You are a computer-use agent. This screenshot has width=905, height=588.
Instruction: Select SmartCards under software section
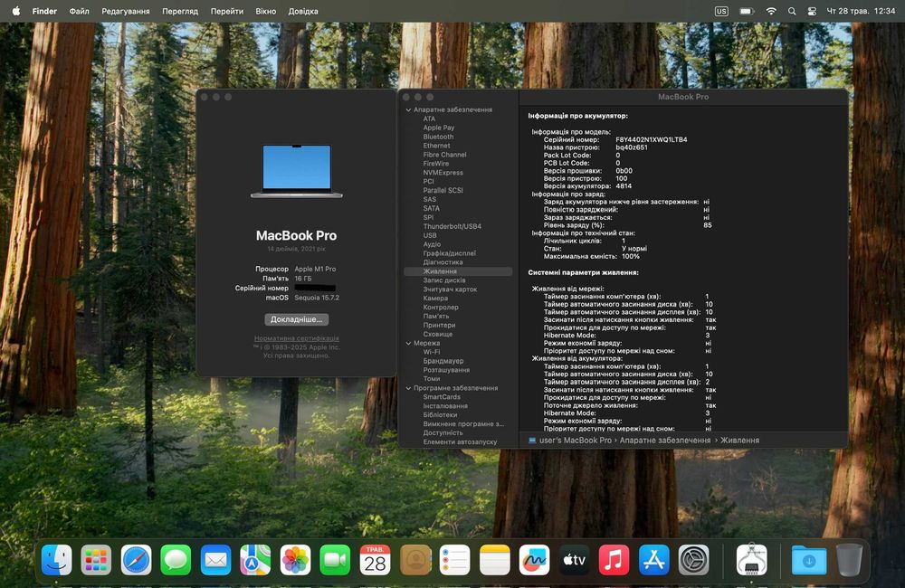(442, 397)
